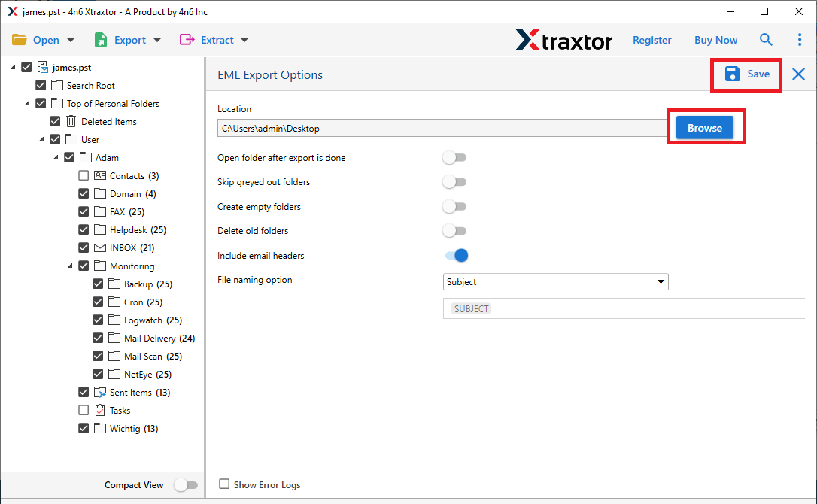Click the INBOX envelope icon
This screenshot has height=504, width=817.
pyautogui.click(x=99, y=247)
